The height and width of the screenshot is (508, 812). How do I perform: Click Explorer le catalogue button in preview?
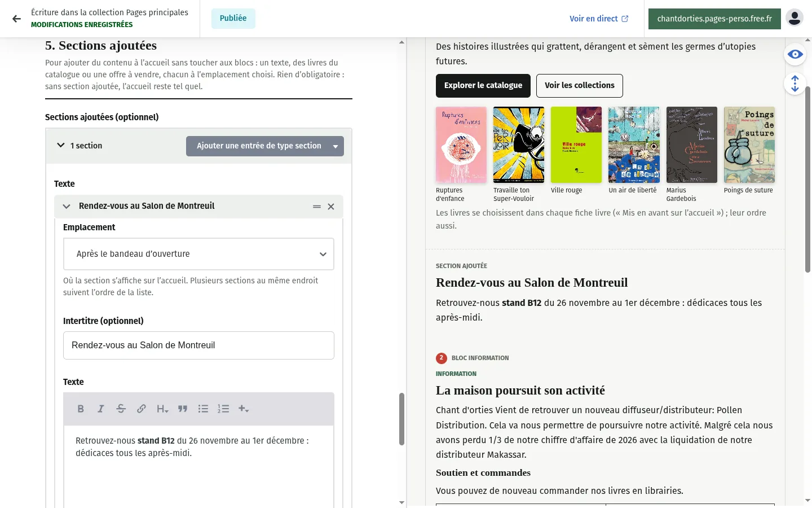click(483, 85)
